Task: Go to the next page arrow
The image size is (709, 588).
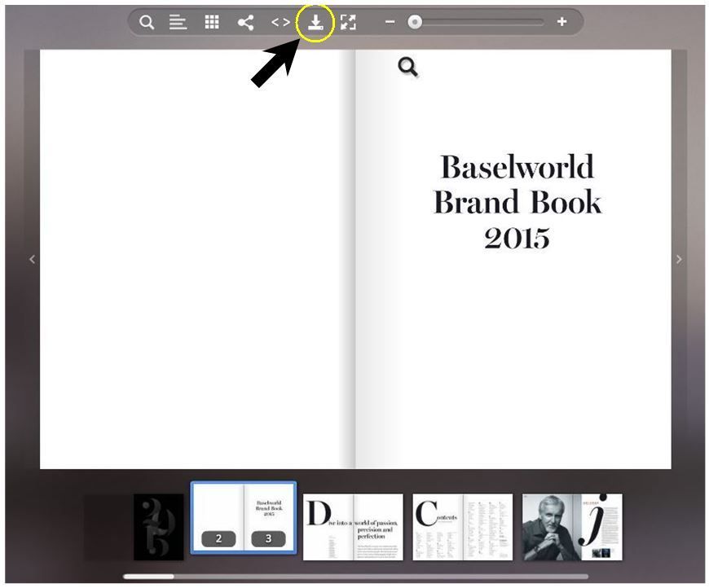Action: [x=679, y=259]
